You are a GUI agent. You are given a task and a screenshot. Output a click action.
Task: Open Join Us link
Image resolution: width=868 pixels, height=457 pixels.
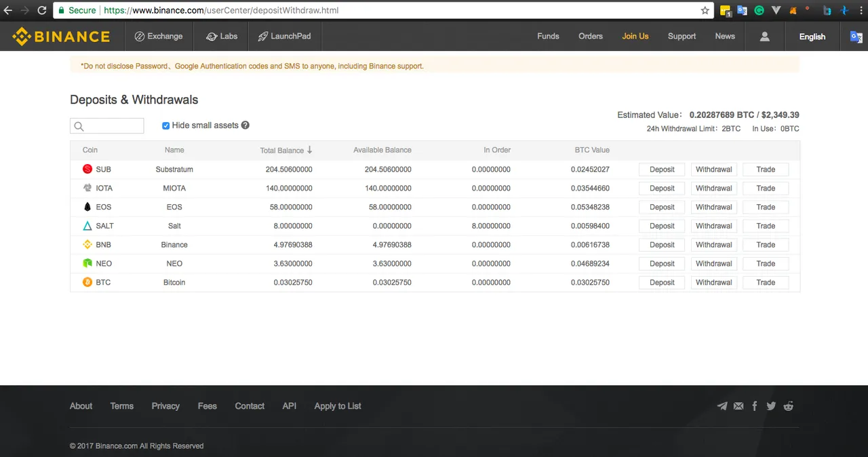[635, 36]
